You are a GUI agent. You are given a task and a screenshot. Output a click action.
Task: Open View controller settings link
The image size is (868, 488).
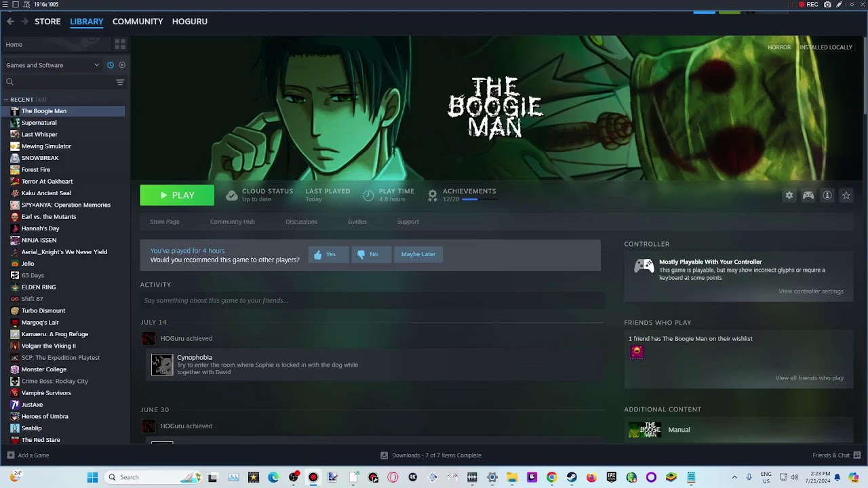click(x=811, y=291)
